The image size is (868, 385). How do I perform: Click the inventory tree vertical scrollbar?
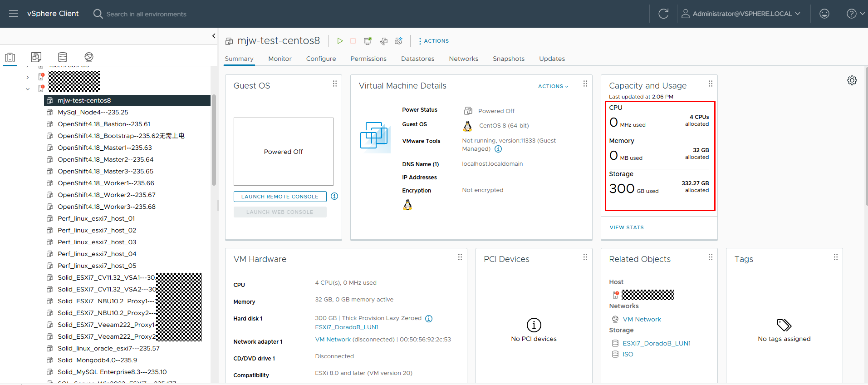[214, 140]
